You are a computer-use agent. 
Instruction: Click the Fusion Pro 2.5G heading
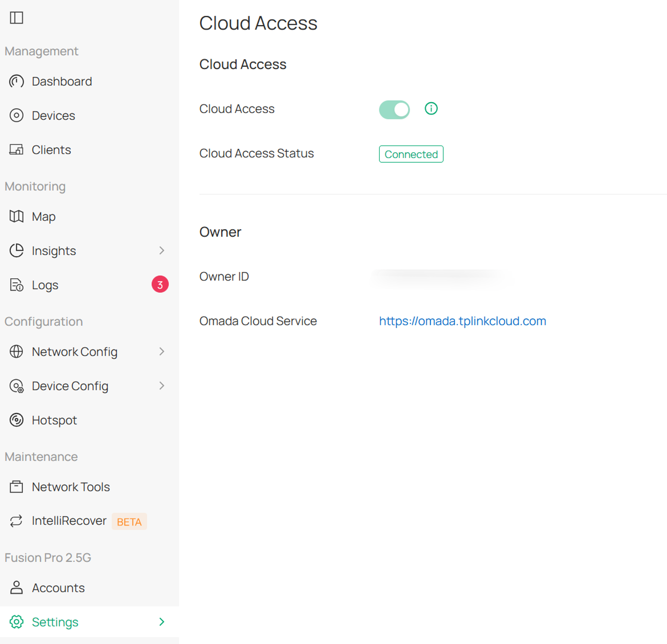coord(48,557)
